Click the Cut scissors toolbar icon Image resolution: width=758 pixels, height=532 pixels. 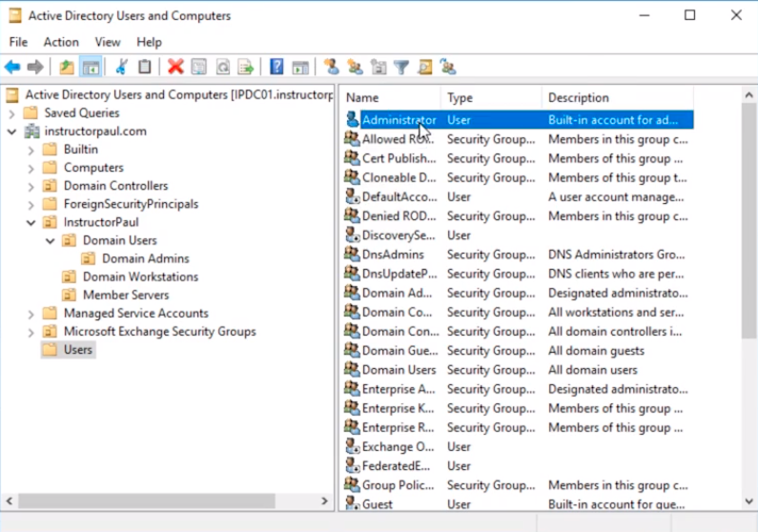point(121,67)
